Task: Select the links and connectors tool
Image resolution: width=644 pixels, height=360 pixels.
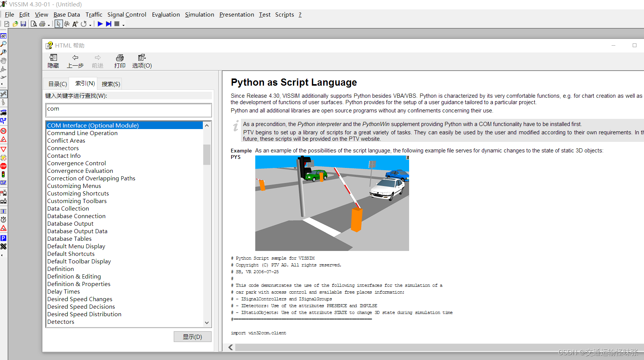Action: pyautogui.click(x=3, y=94)
